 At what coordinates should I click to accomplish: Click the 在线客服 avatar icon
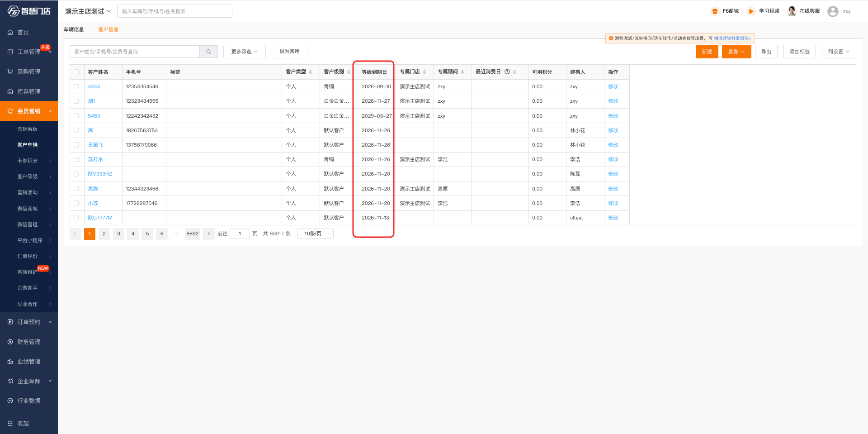click(792, 11)
